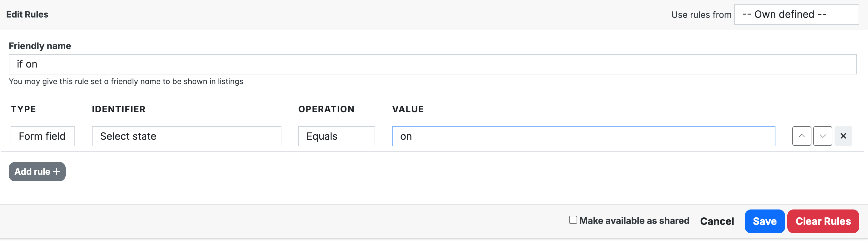Viewport: 868px width, 242px height.
Task: Click the IDENTIFIER column header
Action: [x=119, y=109]
